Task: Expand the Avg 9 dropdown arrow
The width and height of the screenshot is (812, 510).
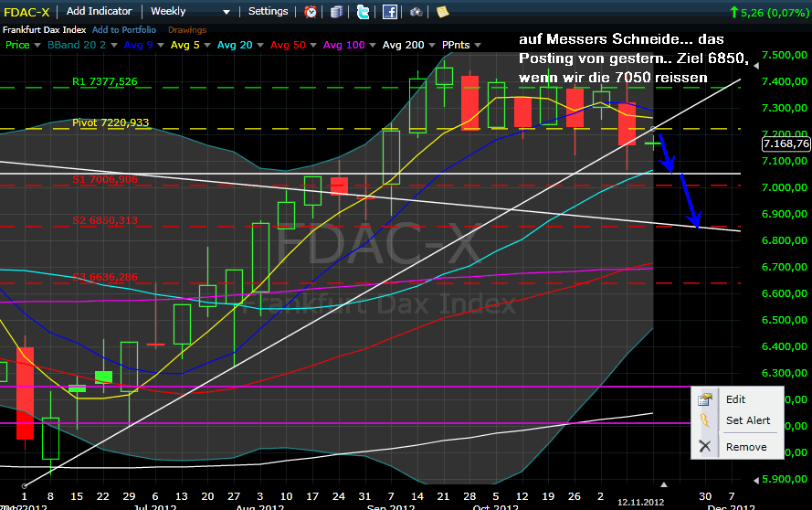Action: [x=161, y=46]
